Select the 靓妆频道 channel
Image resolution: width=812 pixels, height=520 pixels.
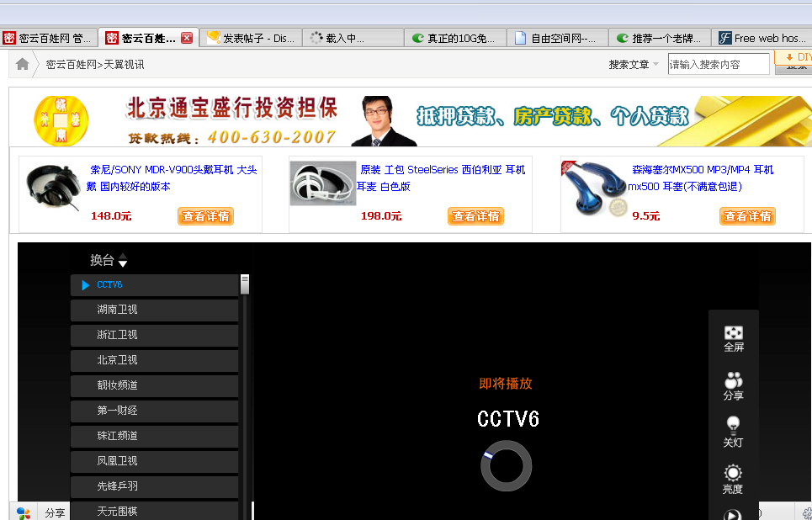154,385
